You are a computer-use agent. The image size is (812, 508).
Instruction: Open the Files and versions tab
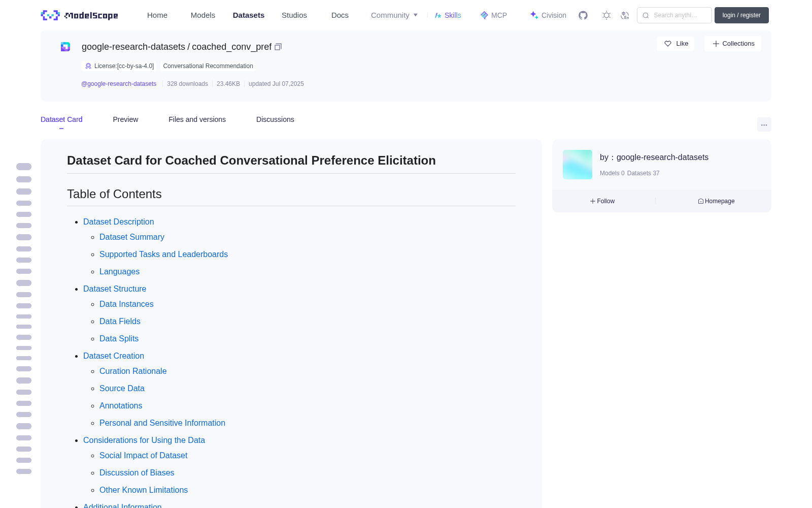pyautogui.click(x=197, y=119)
